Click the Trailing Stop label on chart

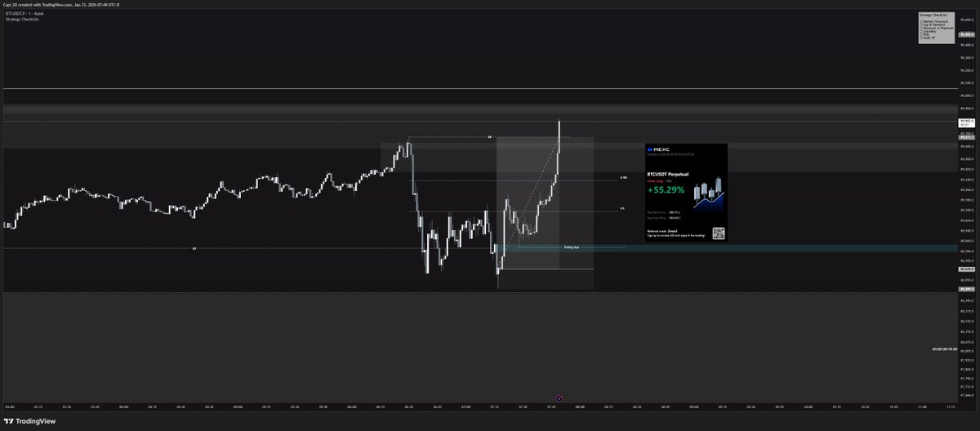pos(571,247)
